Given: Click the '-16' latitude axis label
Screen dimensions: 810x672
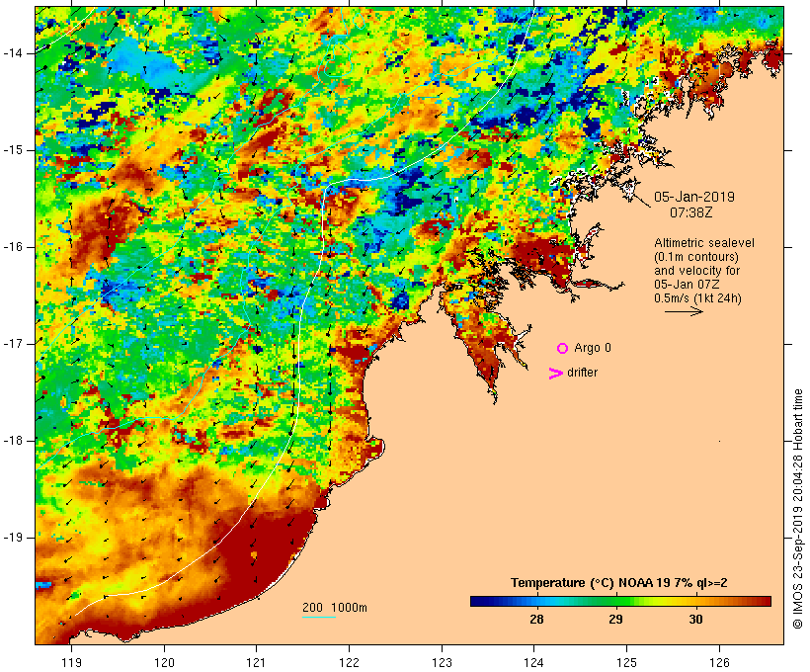Looking at the screenshot, I should click(12, 247).
